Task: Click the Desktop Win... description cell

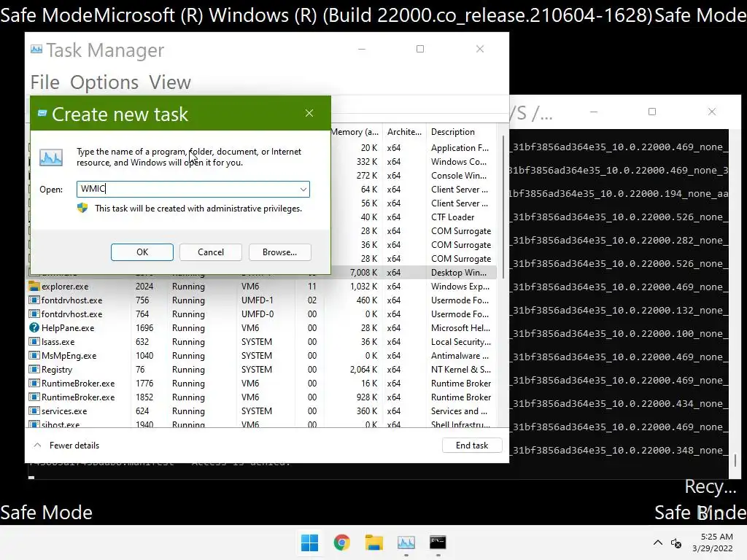Action: 459,273
